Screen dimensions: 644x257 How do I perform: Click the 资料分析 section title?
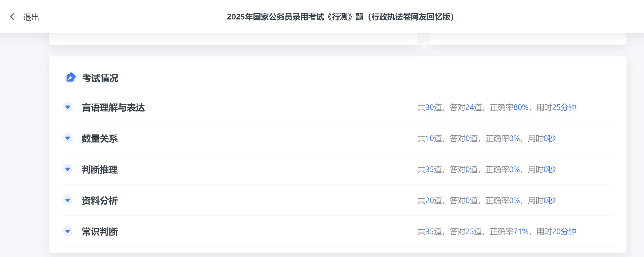coord(100,201)
